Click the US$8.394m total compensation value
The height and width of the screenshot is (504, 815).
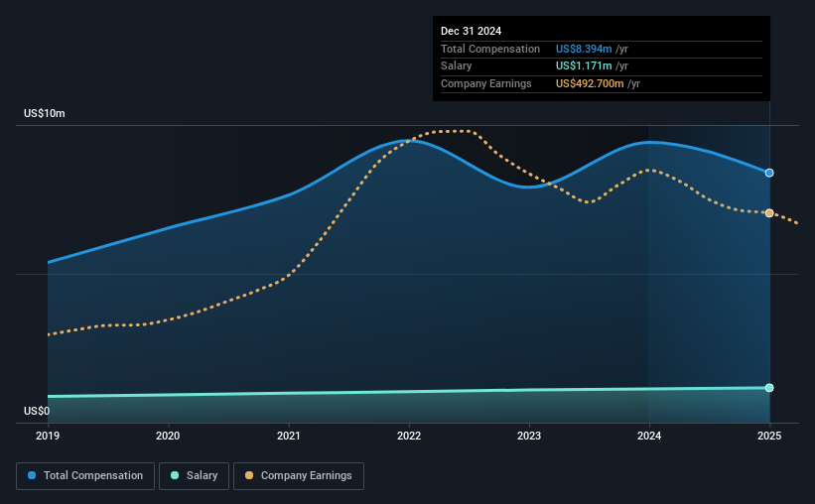click(x=584, y=49)
